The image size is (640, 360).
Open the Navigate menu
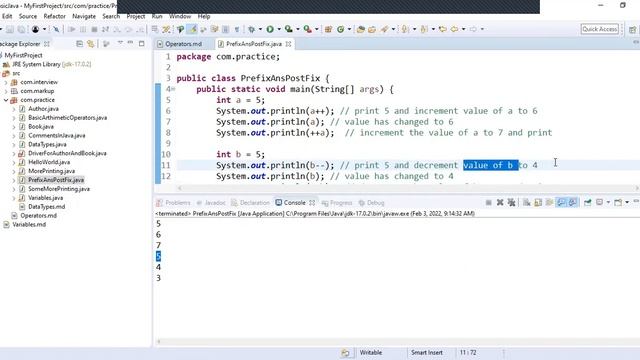tap(84, 16)
